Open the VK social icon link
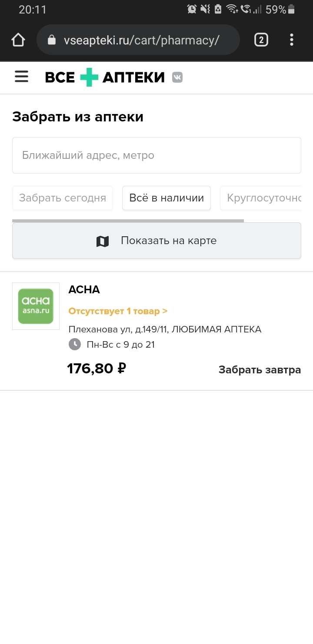This screenshot has height=644, width=313. coord(177,77)
